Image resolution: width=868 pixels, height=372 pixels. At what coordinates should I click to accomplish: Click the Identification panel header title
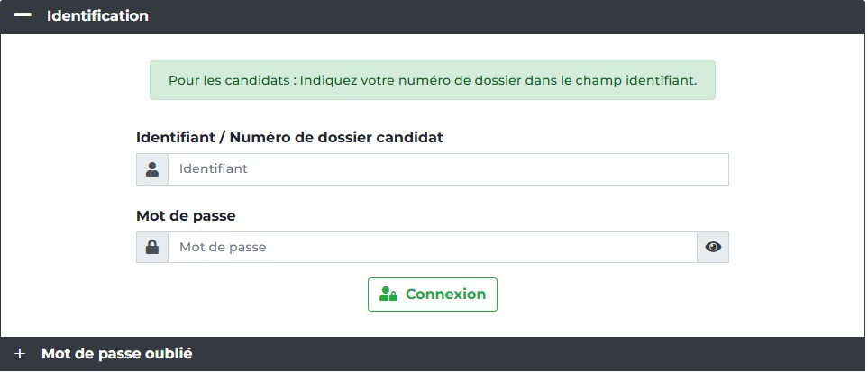pyautogui.click(x=97, y=16)
